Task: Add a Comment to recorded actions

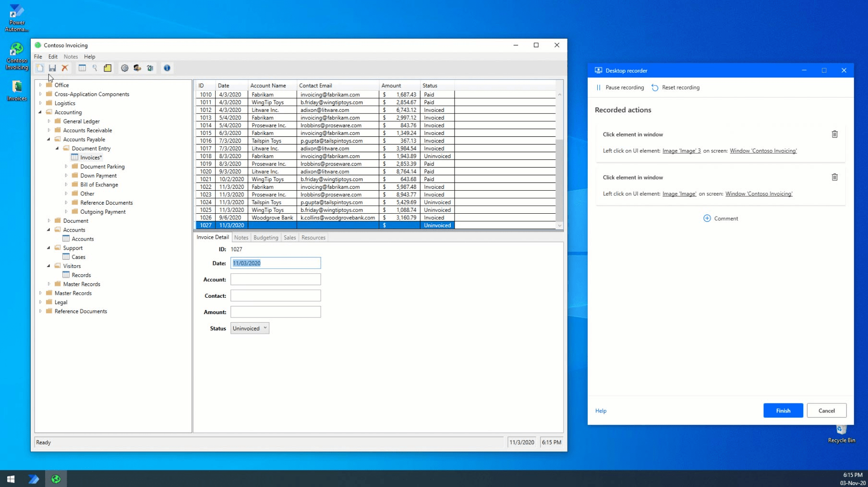Action: 721,218
